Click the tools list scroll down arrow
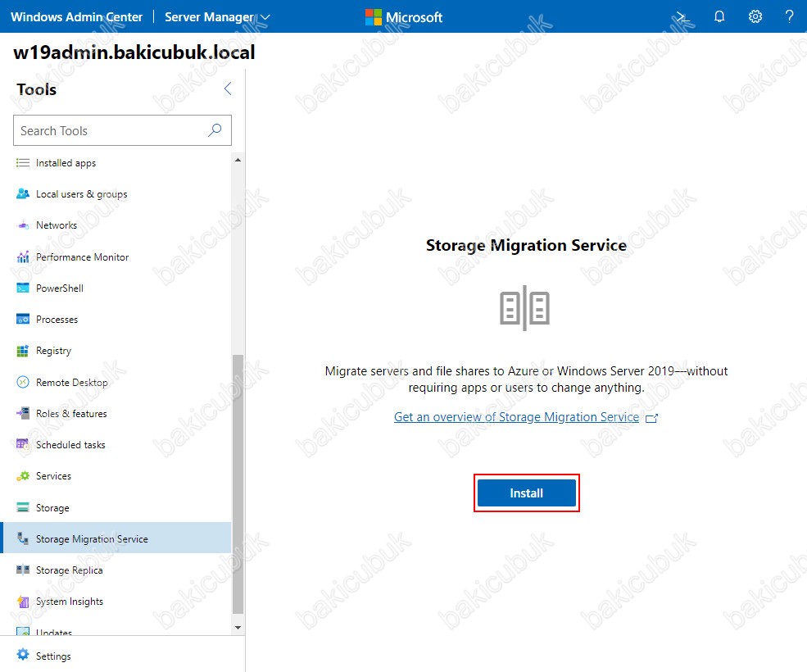Viewport: 807px width, 672px height. click(238, 627)
